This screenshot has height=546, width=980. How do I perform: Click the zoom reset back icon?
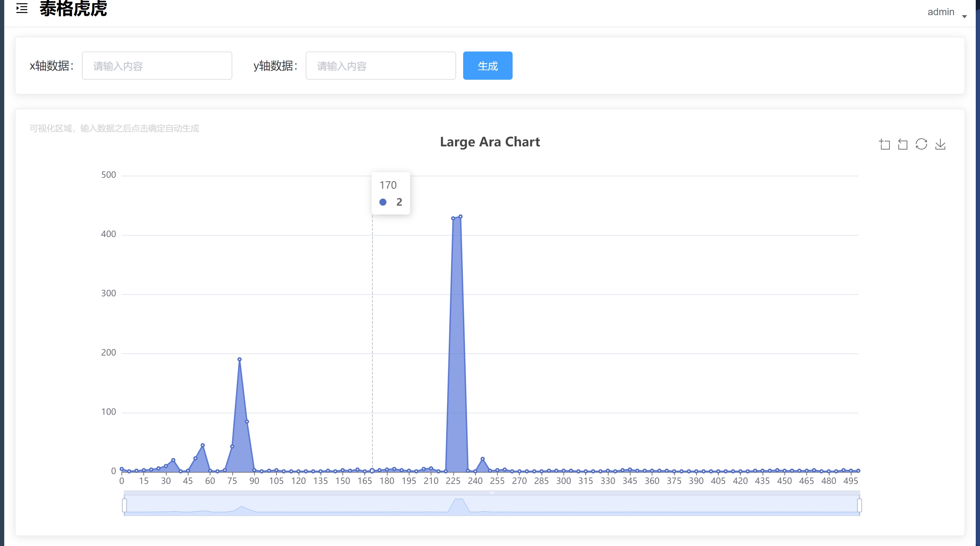[903, 144]
